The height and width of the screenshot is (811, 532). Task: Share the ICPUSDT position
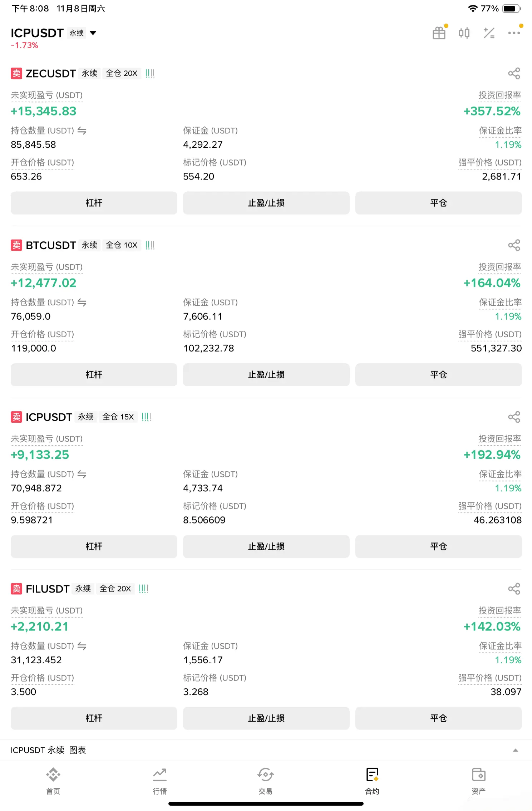coord(514,417)
